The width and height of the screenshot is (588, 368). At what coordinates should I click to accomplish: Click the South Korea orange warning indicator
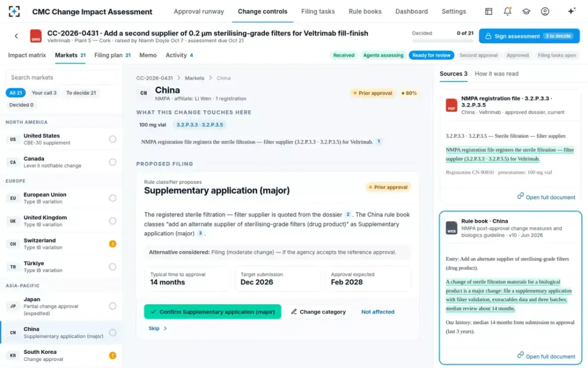click(x=113, y=355)
